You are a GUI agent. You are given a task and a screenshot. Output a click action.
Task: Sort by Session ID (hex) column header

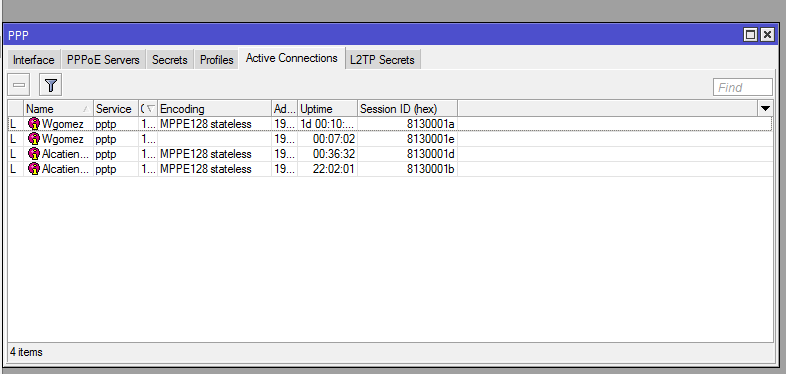[x=407, y=108]
